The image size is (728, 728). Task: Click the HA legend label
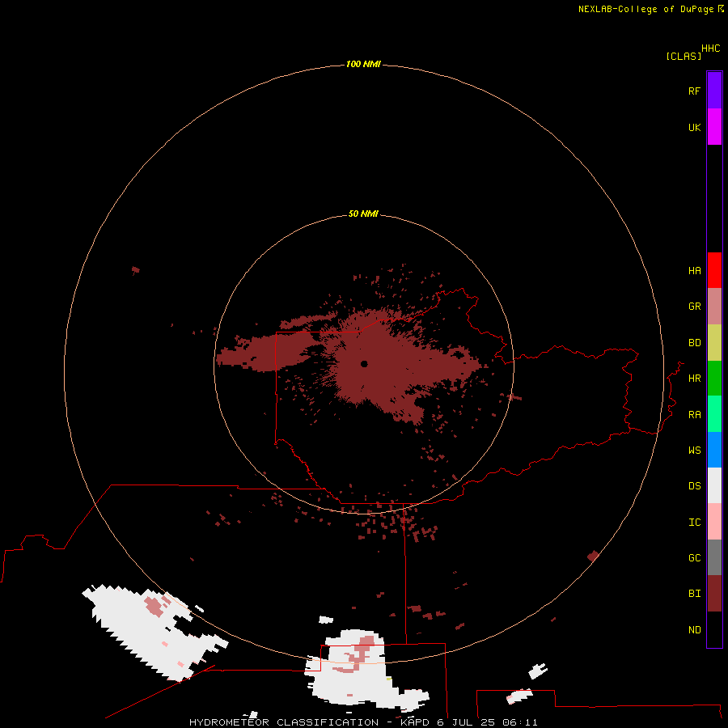(694, 270)
